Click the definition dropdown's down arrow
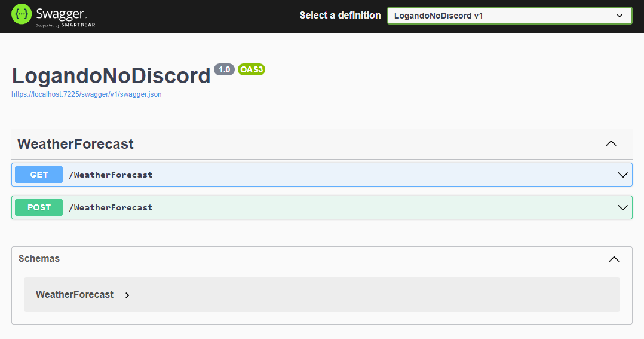Image resolution: width=644 pixels, height=339 pixels. tap(620, 16)
